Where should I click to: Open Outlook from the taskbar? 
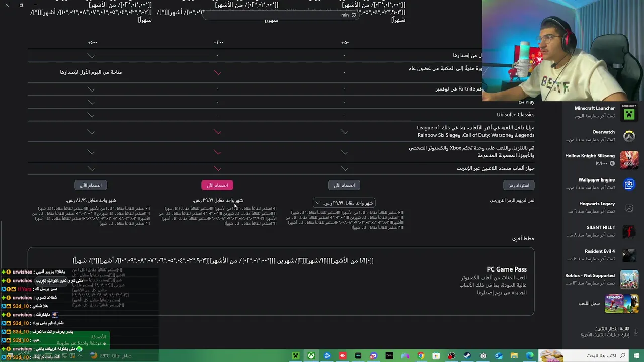click(499, 356)
